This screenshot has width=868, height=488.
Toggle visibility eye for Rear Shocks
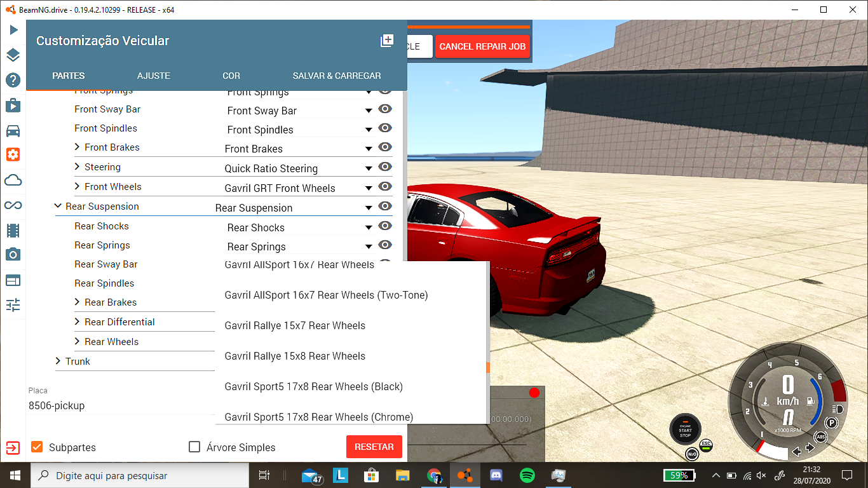click(x=385, y=226)
